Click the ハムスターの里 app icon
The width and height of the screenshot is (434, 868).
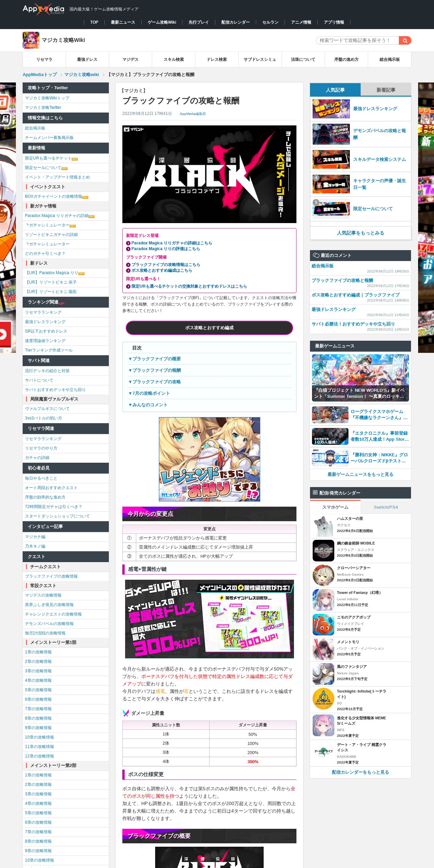(323, 526)
